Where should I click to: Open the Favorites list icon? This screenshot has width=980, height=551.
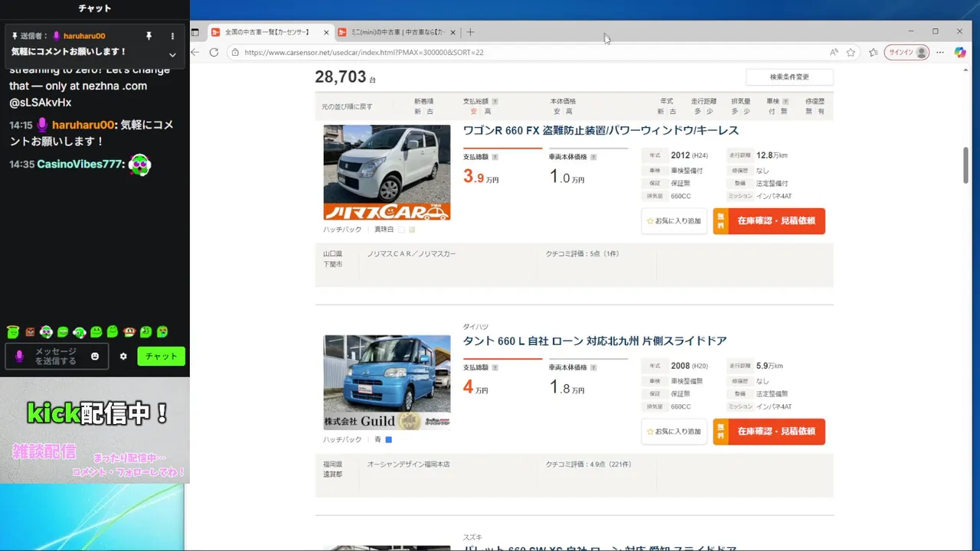tap(874, 52)
